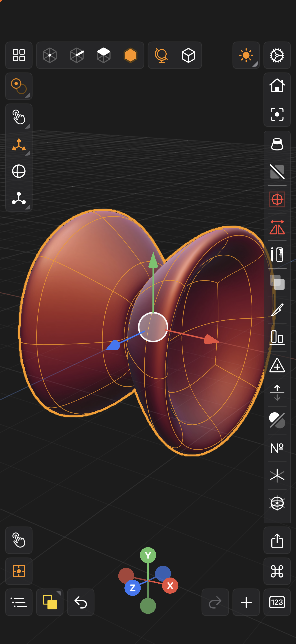Tap the up-down arrows flip icon

(277, 393)
